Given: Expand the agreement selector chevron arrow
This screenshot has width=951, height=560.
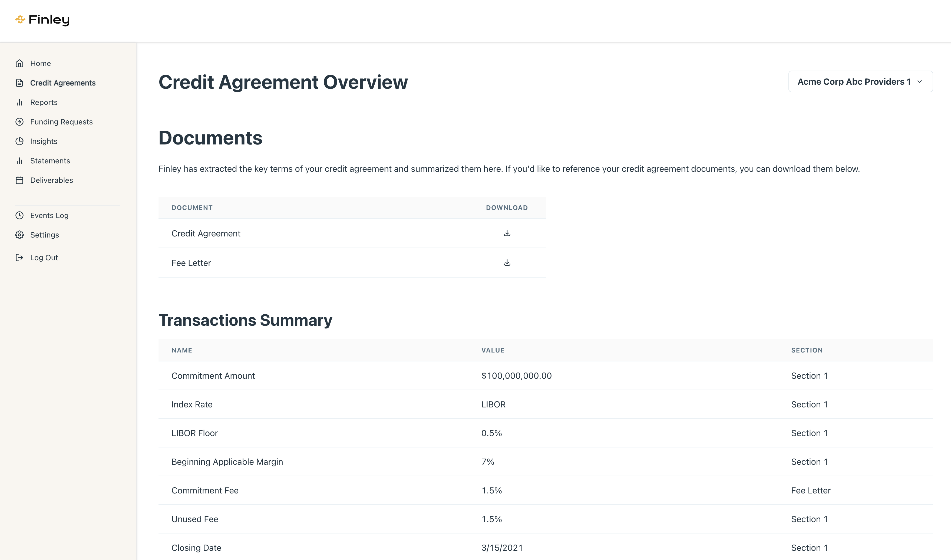Looking at the screenshot, I should 920,82.
